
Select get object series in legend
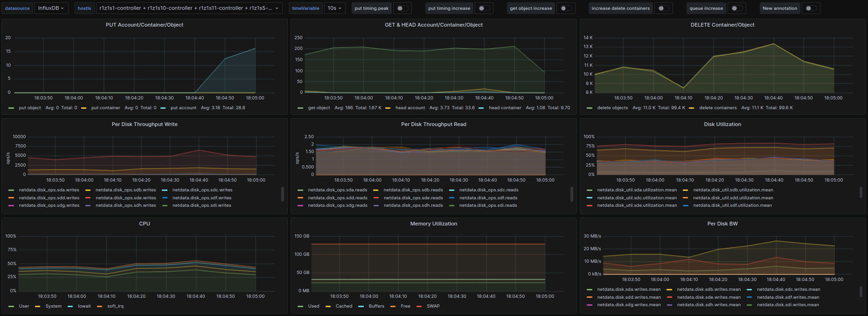(x=319, y=108)
